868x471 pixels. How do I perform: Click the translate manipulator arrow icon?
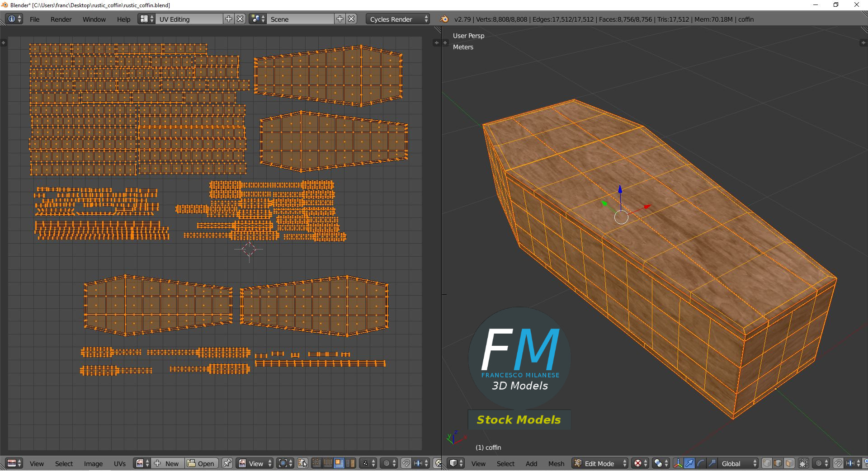point(689,463)
